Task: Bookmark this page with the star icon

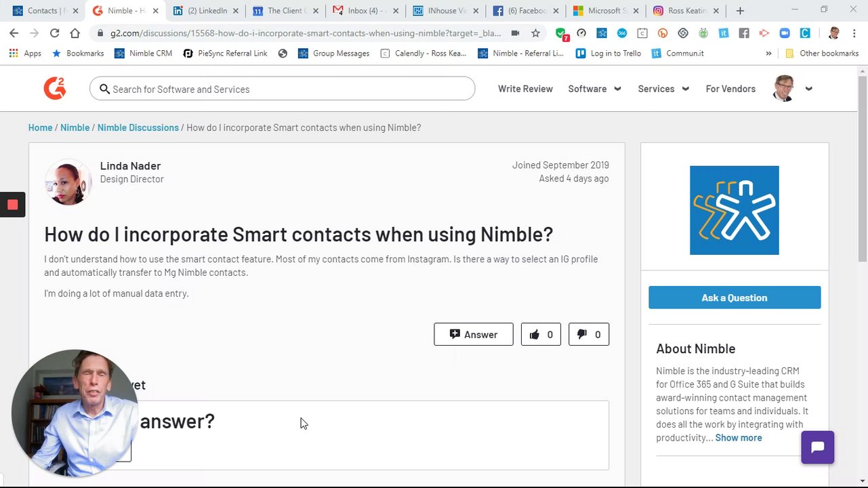Action: [x=535, y=33]
